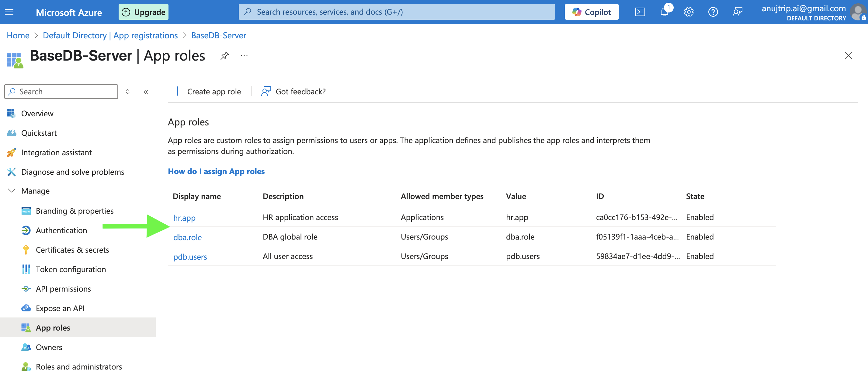Focus the global search resources field
Image resolution: width=868 pixels, height=375 pixels.
[397, 12]
